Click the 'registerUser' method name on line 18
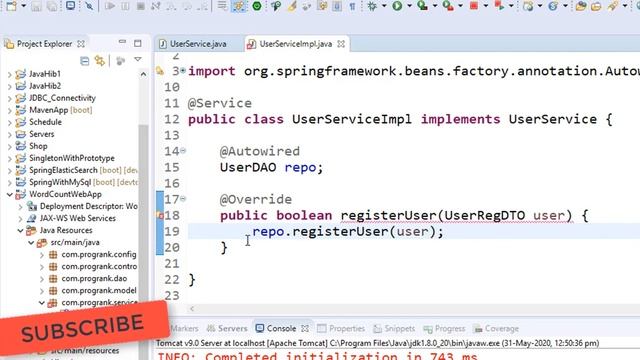The image size is (640, 360). [388, 215]
